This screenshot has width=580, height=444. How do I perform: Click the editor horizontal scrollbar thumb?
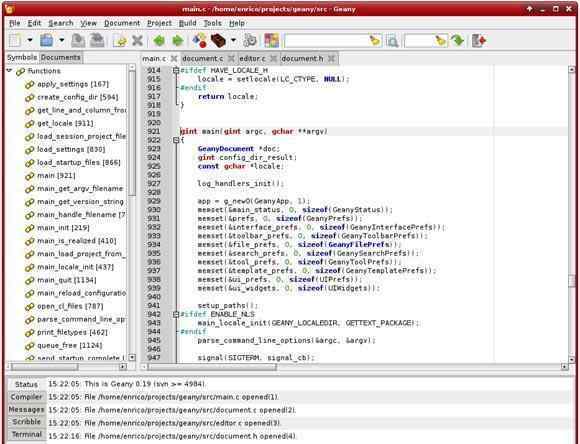point(212,367)
